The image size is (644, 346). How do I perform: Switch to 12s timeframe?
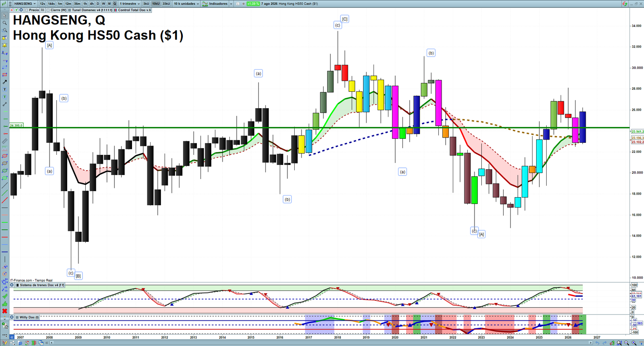pyautogui.click(x=42, y=4)
